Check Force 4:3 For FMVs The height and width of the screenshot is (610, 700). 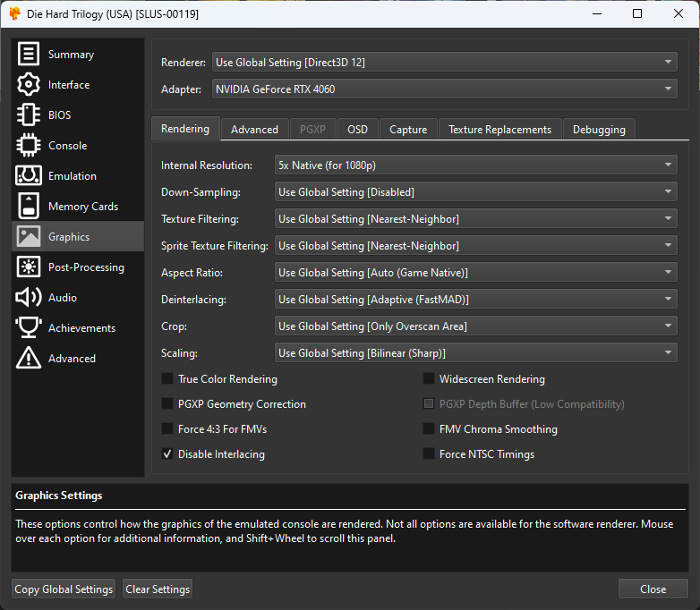167,428
